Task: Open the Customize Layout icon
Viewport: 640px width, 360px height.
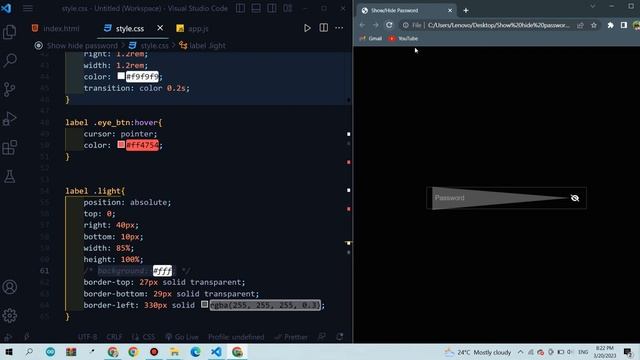Action: point(288,8)
